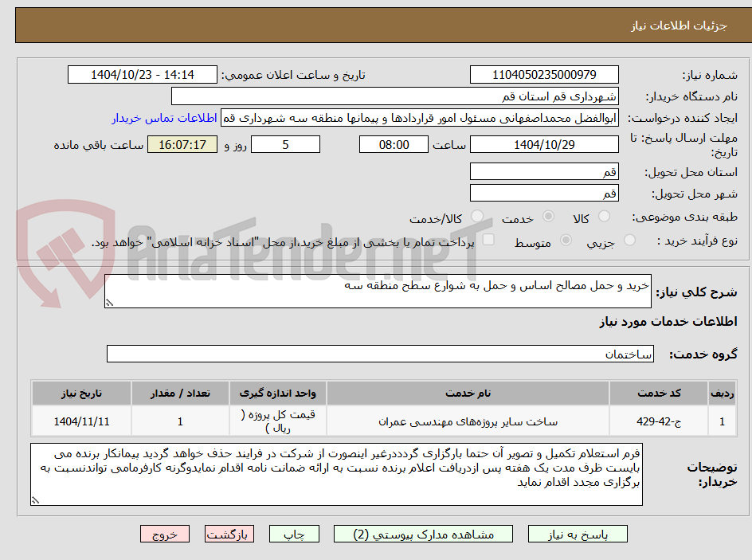The height and width of the screenshot is (560, 752).
Task: Click the request creator field ابوالفضل محمداصفهانی
Action: [420, 118]
